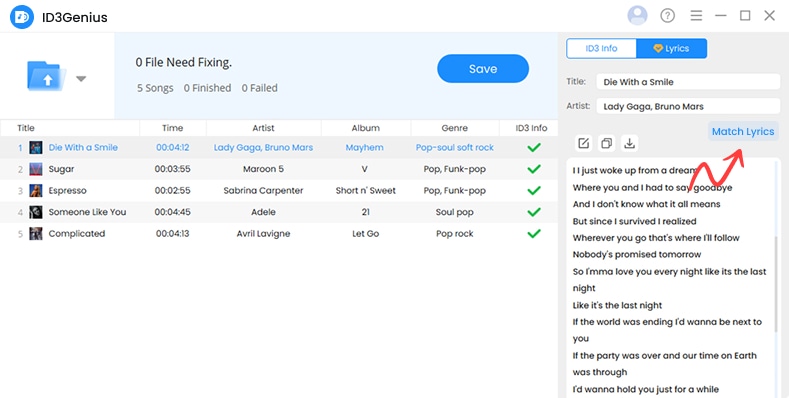Sort by the Title column header
The height and width of the screenshot is (398, 789).
[26, 128]
